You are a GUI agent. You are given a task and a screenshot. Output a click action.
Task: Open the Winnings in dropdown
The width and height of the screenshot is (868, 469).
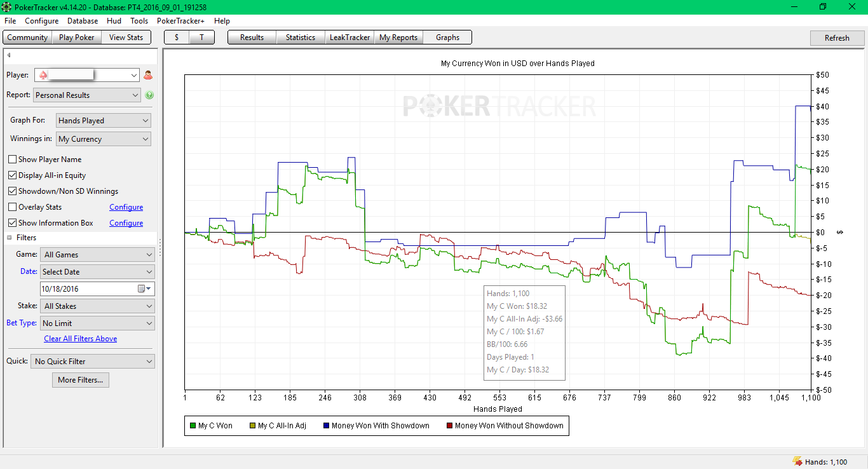click(x=104, y=139)
